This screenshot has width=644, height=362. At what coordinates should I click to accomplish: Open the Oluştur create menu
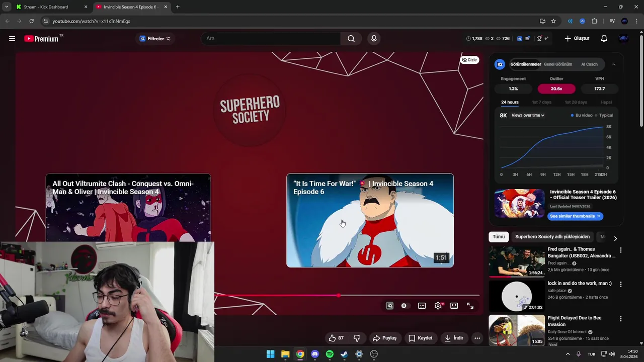pyautogui.click(x=577, y=39)
